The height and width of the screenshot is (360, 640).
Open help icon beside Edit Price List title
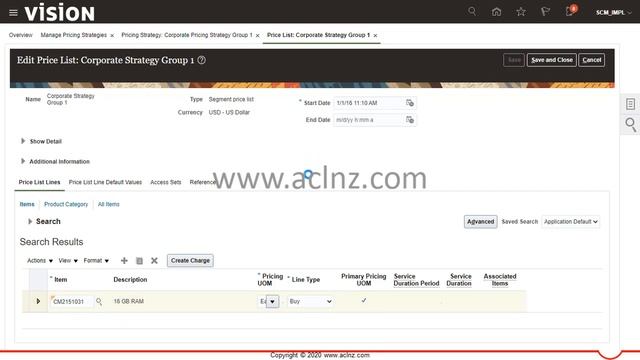coord(202,60)
